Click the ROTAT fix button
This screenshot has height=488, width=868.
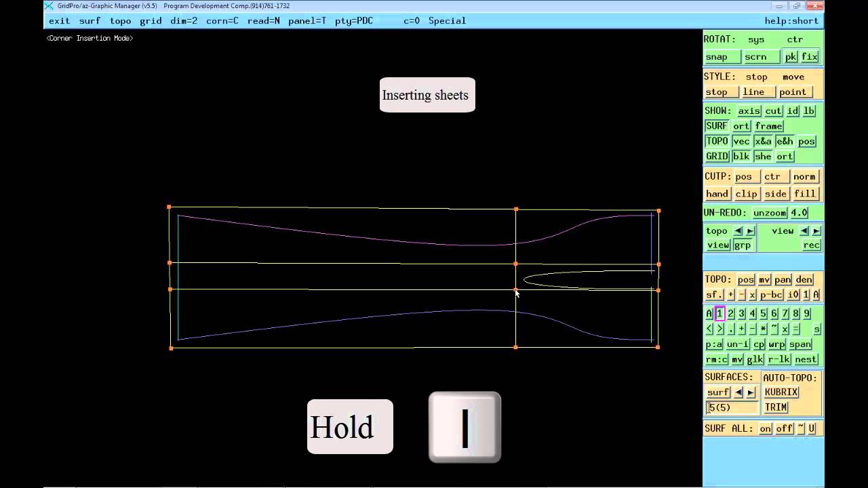pos(810,57)
